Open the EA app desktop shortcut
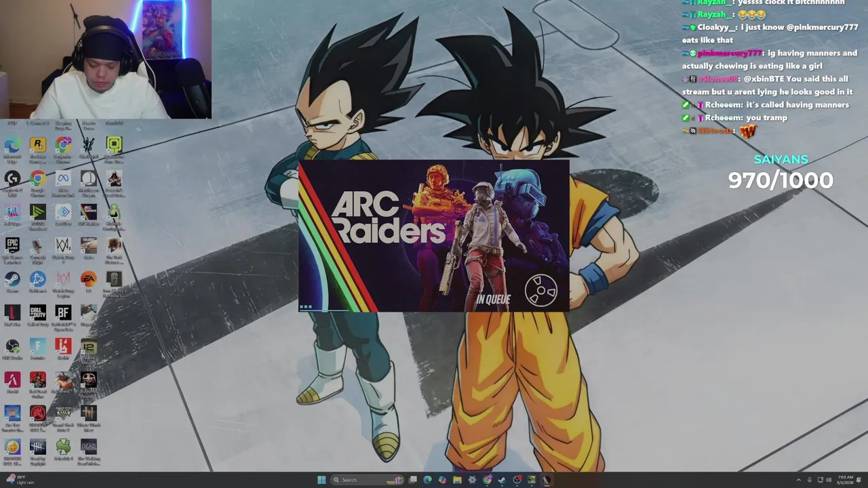This screenshot has height=488, width=868. coord(89,283)
